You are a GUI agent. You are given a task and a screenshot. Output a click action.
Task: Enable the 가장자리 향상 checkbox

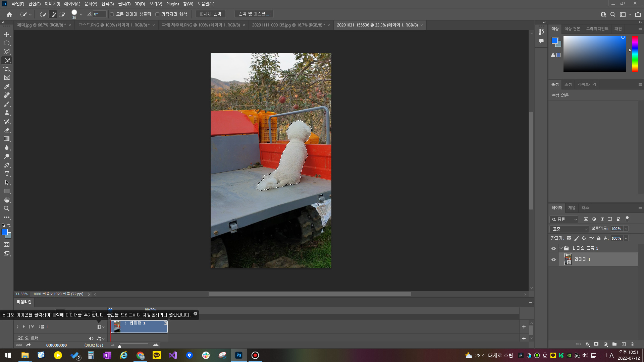click(x=157, y=14)
